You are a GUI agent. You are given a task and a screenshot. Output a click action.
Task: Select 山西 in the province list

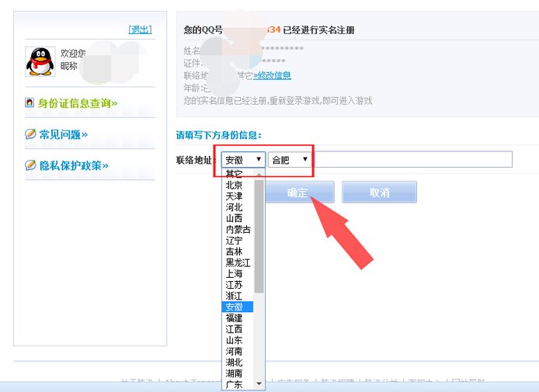point(238,218)
